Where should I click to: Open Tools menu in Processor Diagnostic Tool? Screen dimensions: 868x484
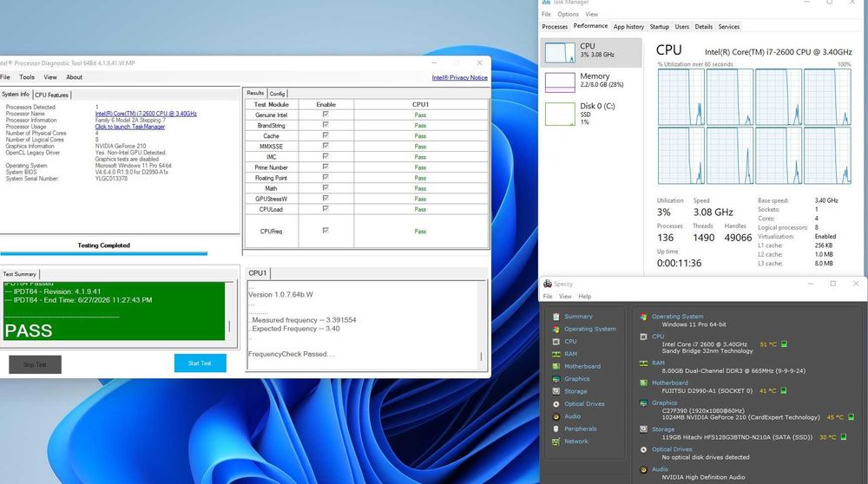27,77
